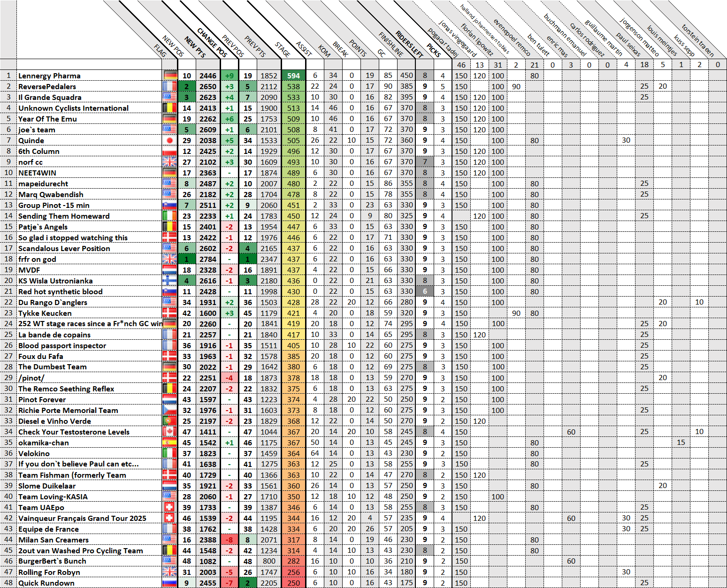Click the red -8 change cell for Milan San Creamers
Viewport: 727px width, 588px height.
point(229,540)
